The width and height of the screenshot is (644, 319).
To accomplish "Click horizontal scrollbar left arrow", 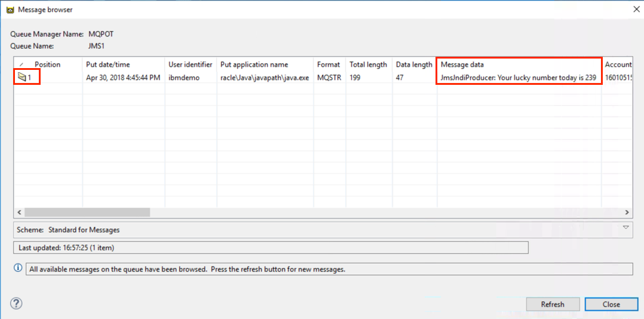I will 19,212.
